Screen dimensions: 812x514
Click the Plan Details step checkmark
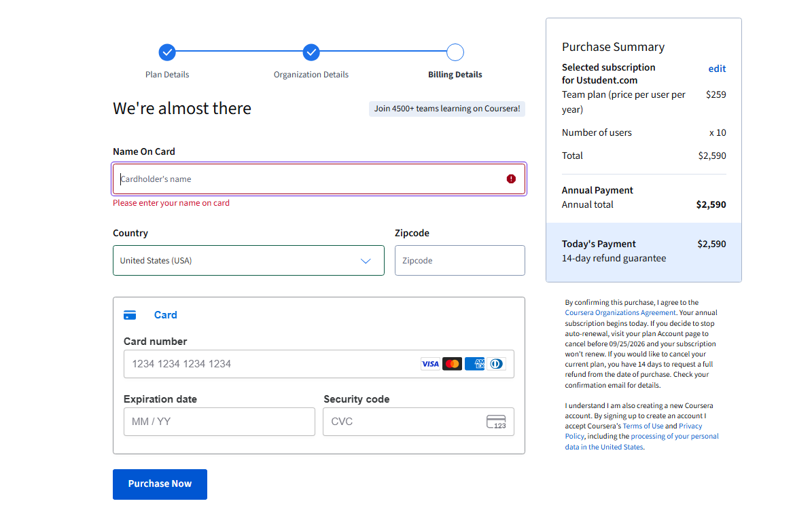(167, 52)
